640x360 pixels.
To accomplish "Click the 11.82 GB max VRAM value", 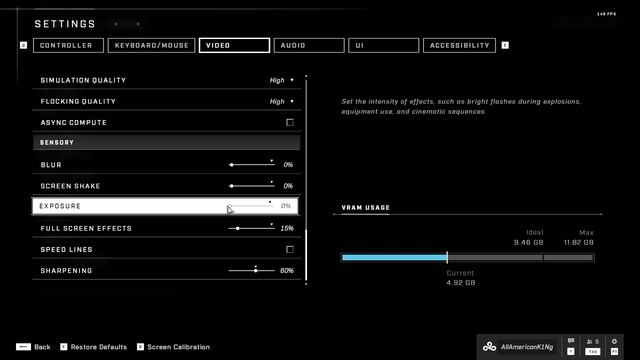I will coord(579,242).
